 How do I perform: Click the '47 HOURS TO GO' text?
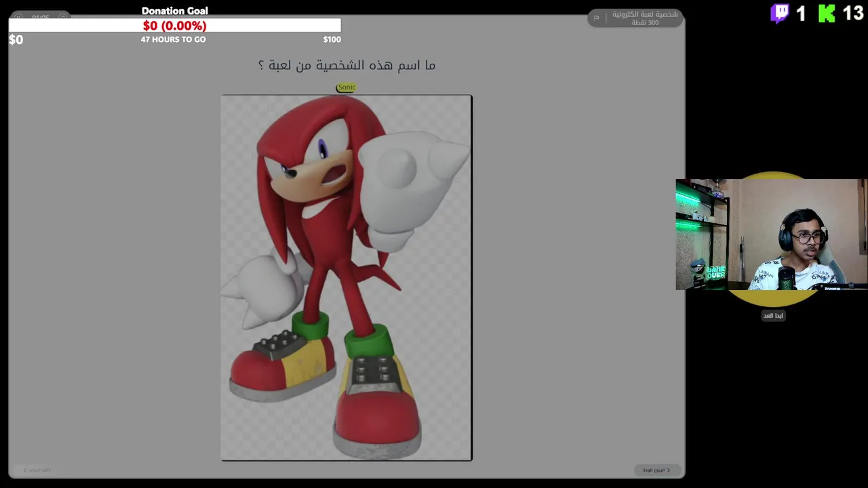tap(173, 39)
